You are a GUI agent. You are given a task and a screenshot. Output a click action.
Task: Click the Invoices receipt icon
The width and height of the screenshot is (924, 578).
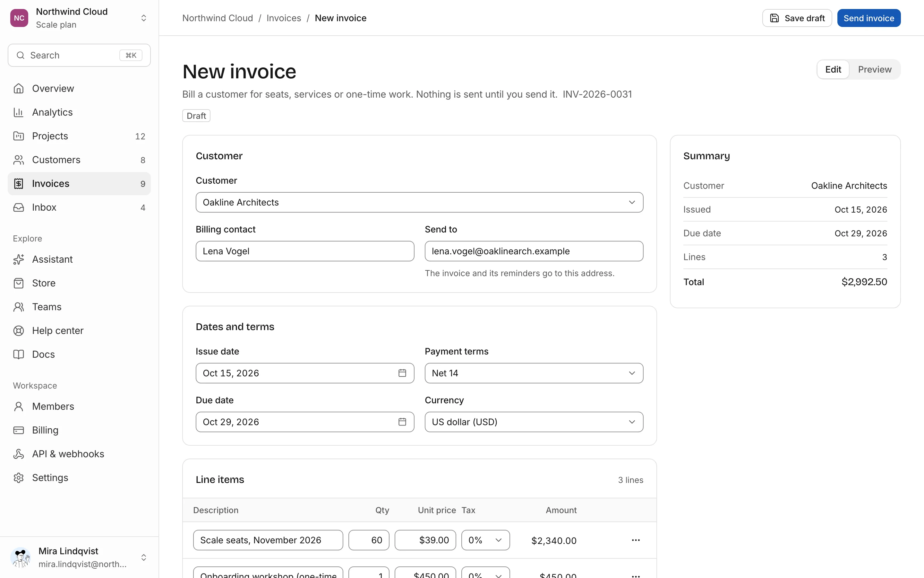18,183
